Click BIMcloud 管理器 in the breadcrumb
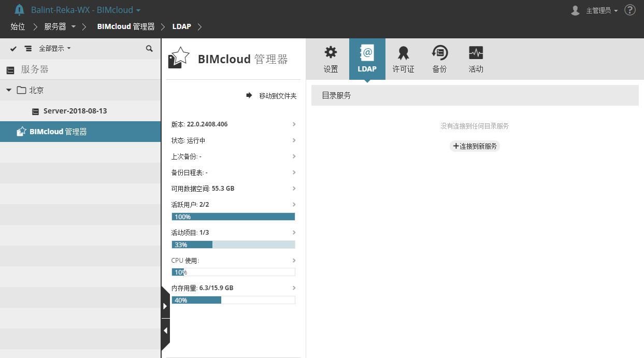Screen dimensions: 644x358 click(126, 26)
